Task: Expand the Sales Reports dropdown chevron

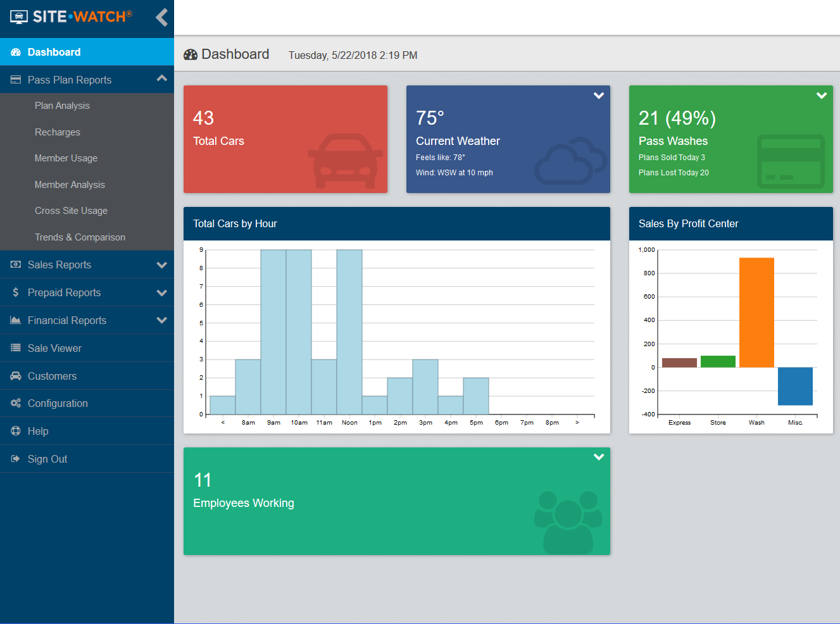Action: (x=163, y=265)
